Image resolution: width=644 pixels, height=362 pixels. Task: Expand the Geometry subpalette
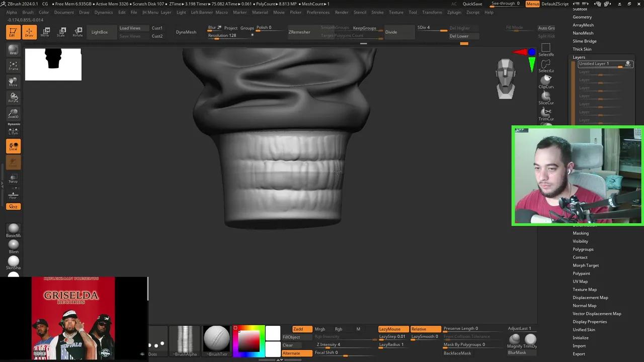tap(582, 17)
